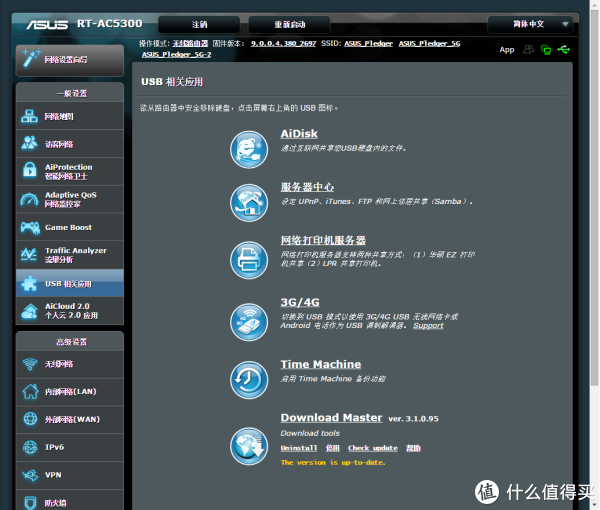Screen dimensions: 600x510
Task: Open the 服务器中心 title link
Action: point(307,187)
